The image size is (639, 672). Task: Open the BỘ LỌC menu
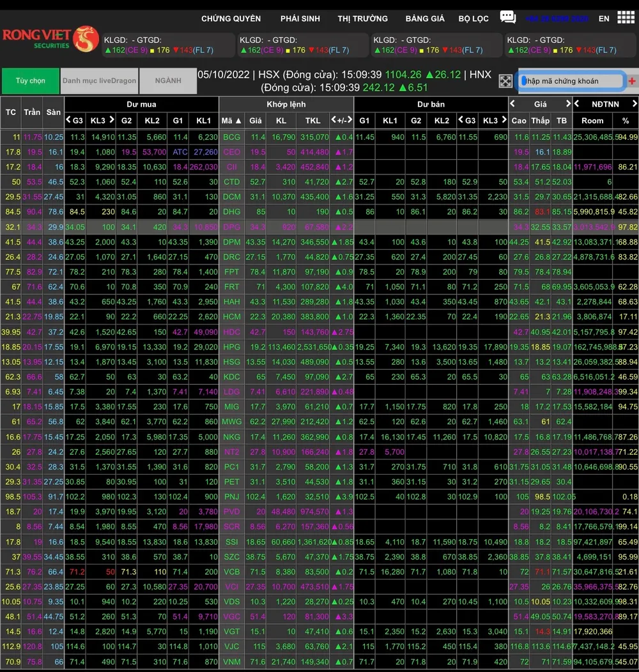(473, 19)
